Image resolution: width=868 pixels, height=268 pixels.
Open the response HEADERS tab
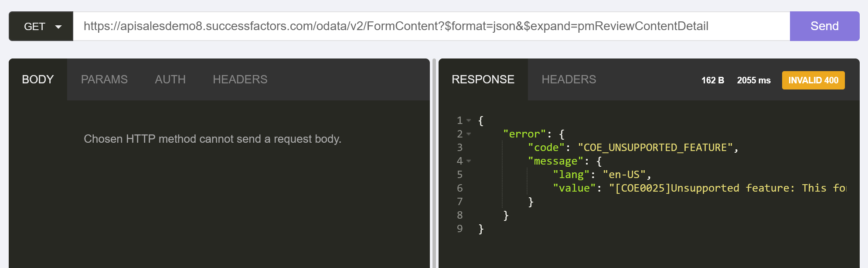pos(568,79)
